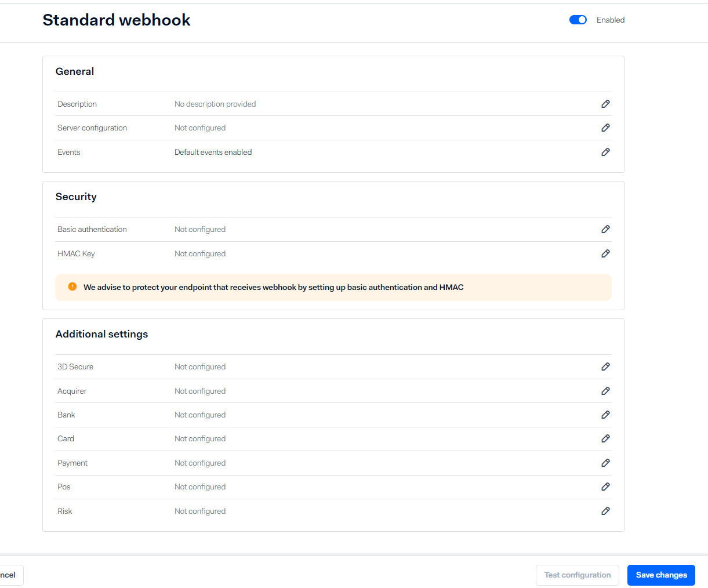Screen dimensions: 708x588
Task: Edit Basic authentication pencil icon
Action: [605, 229]
